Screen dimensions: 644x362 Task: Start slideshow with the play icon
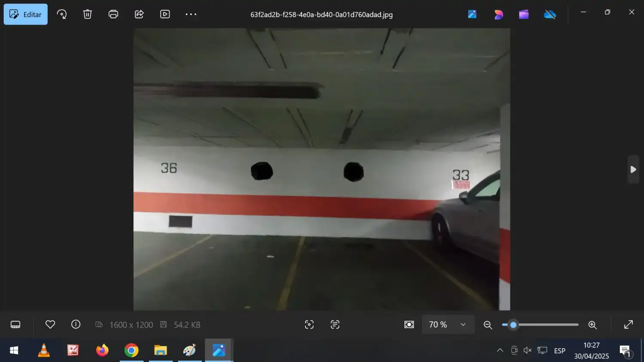(x=165, y=14)
